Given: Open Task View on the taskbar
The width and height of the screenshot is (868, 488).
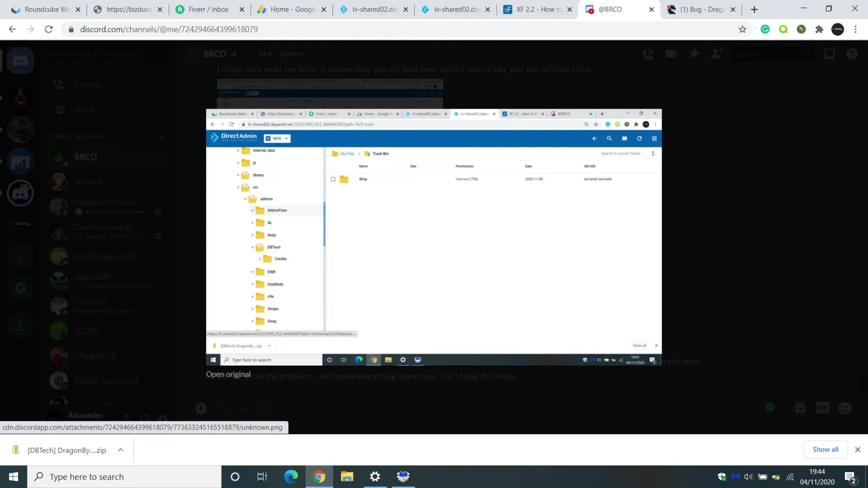Looking at the screenshot, I should (262, 477).
